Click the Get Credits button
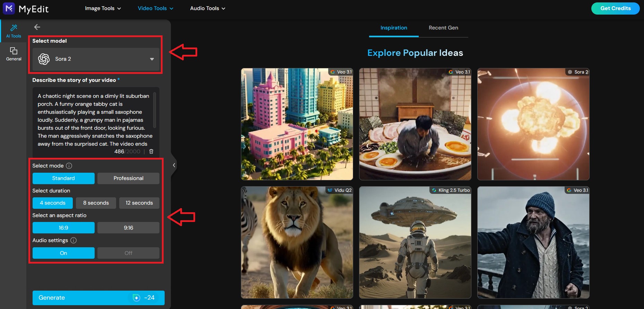The width and height of the screenshot is (644, 309). tap(615, 8)
